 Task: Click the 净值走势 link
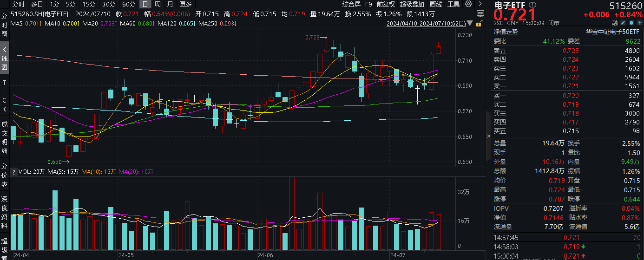click(506, 32)
